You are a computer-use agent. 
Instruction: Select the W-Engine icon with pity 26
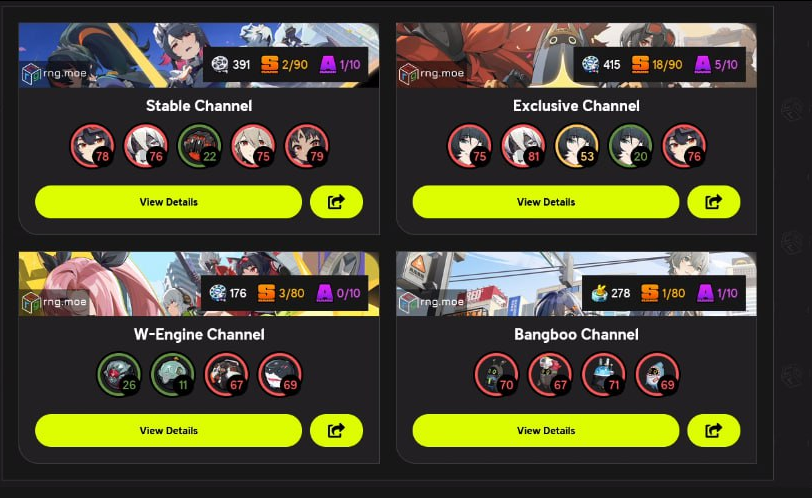119,375
